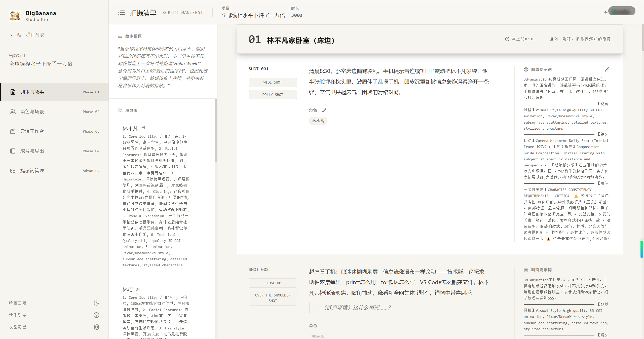644x339 pixels.
Task: Click the back arrow beside 已保存
Action: pos(606,12)
